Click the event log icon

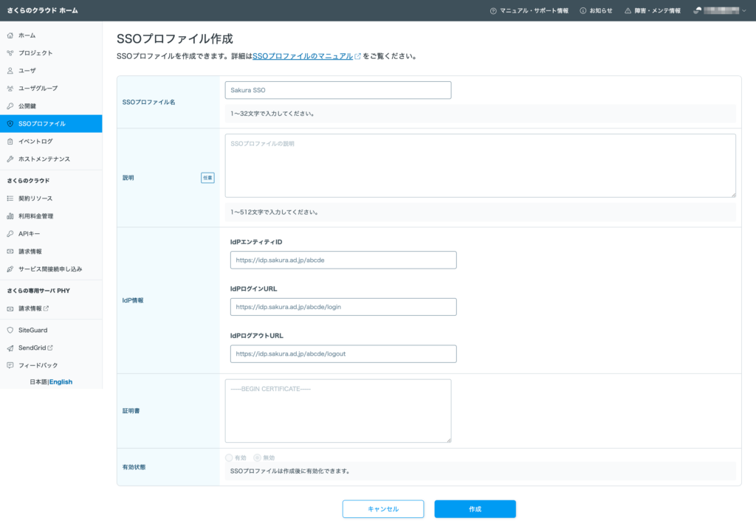point(10,142)
